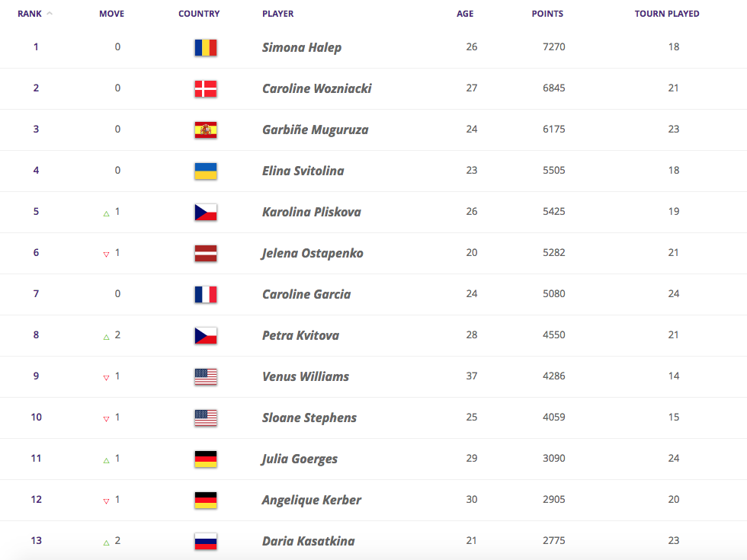Image resolution: width=747 pixels, height=560 pixels.
Task: Click the Ukraine flag beside Elina Svitolina
Action: click(x=206, y=171)
